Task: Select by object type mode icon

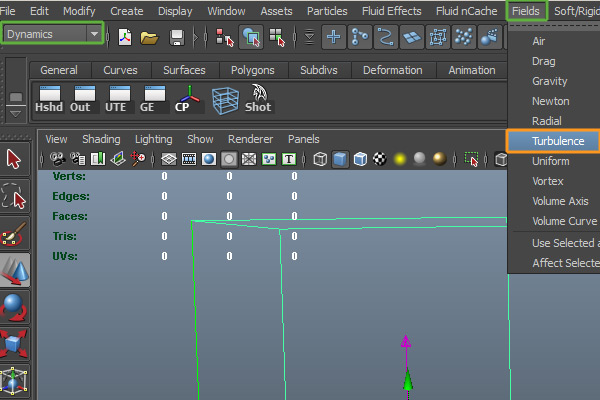Action: pyautogui.click(x=251, y=37)
